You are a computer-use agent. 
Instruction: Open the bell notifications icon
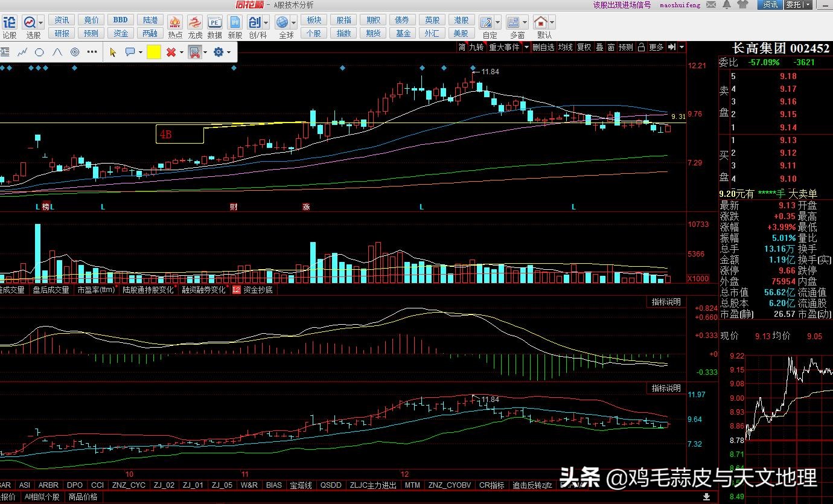(x=727, y=5)
